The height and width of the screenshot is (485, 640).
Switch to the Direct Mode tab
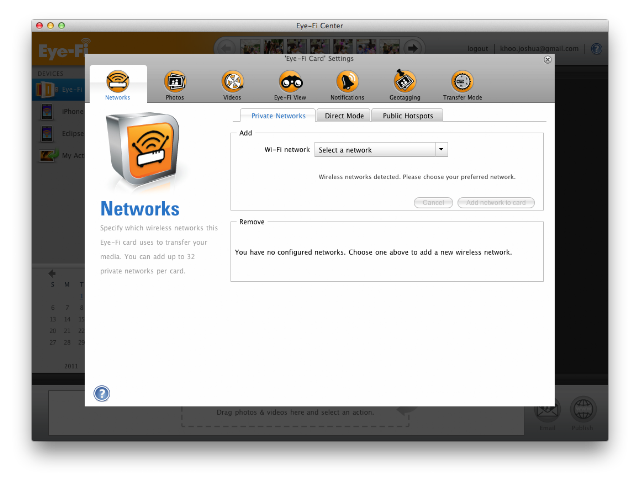pos(344,116)
